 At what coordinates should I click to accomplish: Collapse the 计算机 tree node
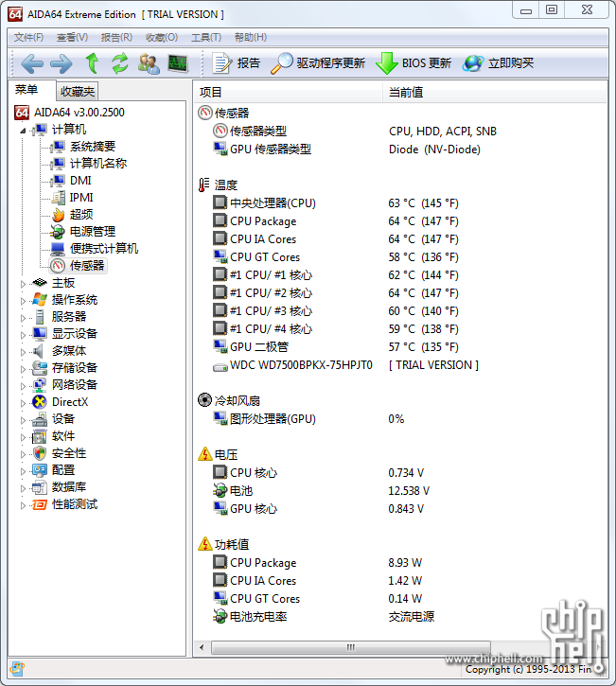[x=23, y=131]
